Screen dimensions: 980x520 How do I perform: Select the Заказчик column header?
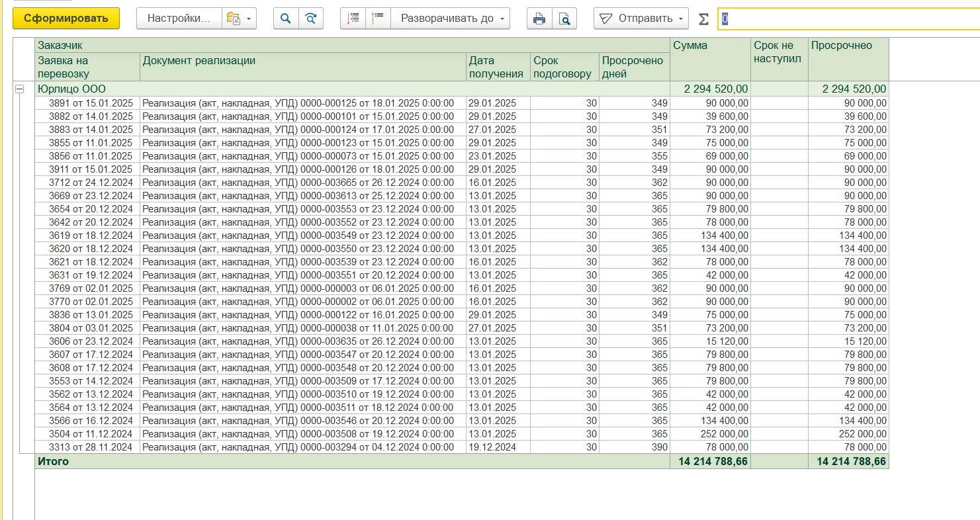click(x=352, y=45)
